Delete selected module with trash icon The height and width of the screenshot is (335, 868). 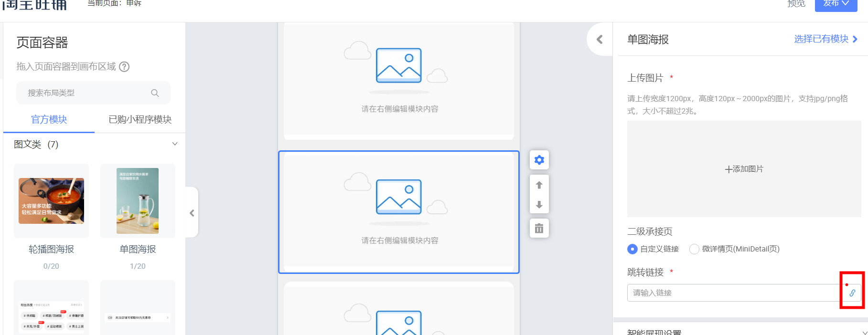coord(539,229)
